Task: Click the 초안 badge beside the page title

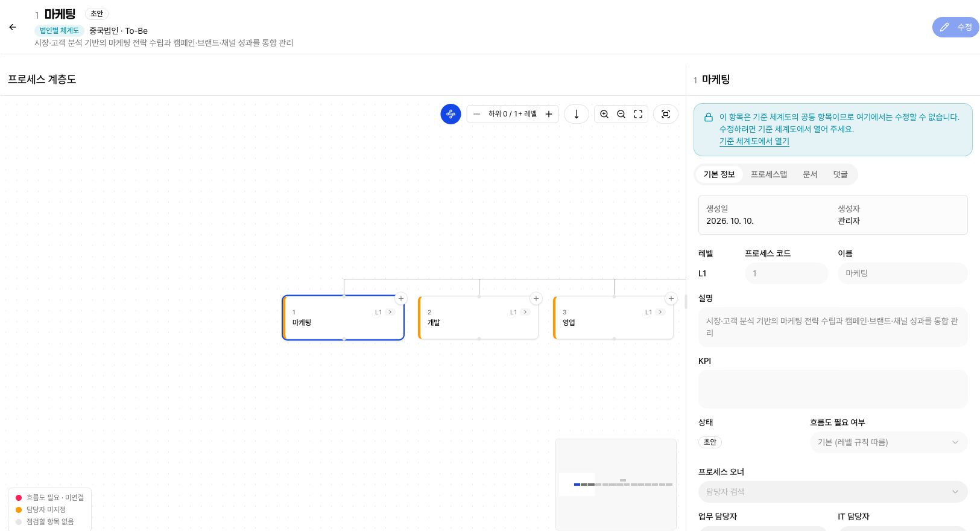Action: [x=96, y=13]
